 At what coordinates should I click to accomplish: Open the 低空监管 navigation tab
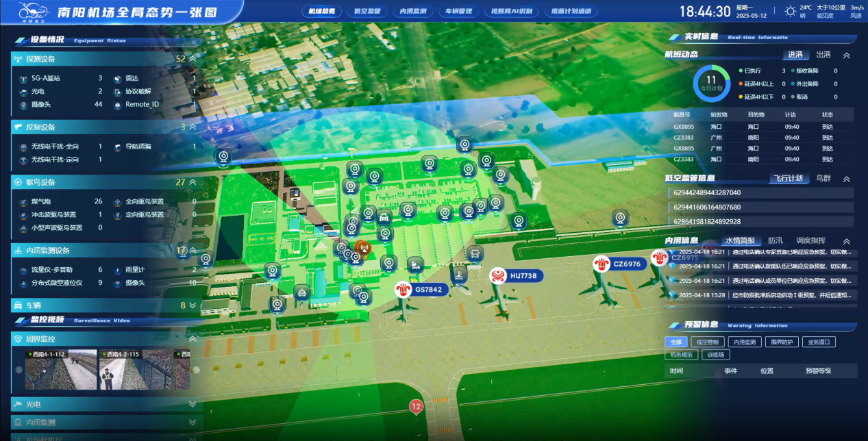pos(368,12)
